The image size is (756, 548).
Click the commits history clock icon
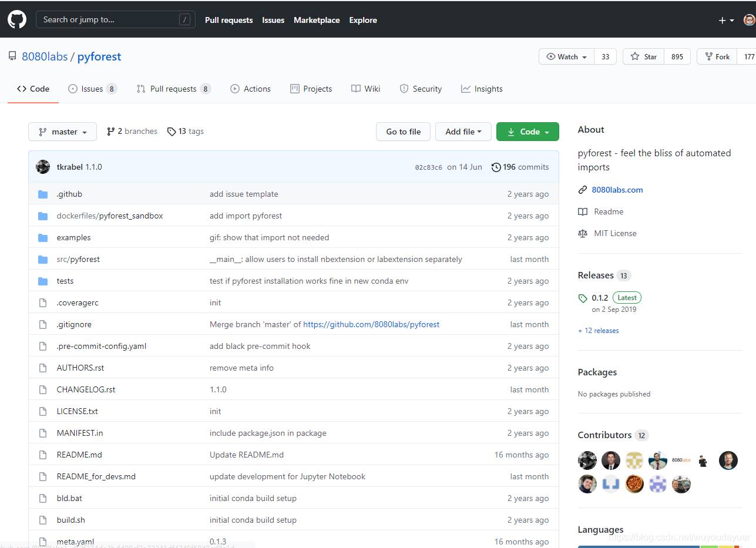[496, 167]
